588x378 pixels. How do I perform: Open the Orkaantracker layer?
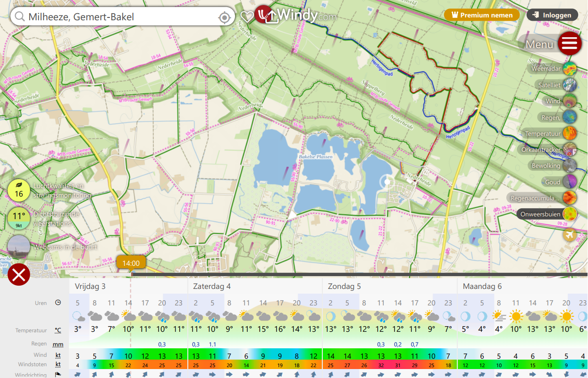click(570, 150)
